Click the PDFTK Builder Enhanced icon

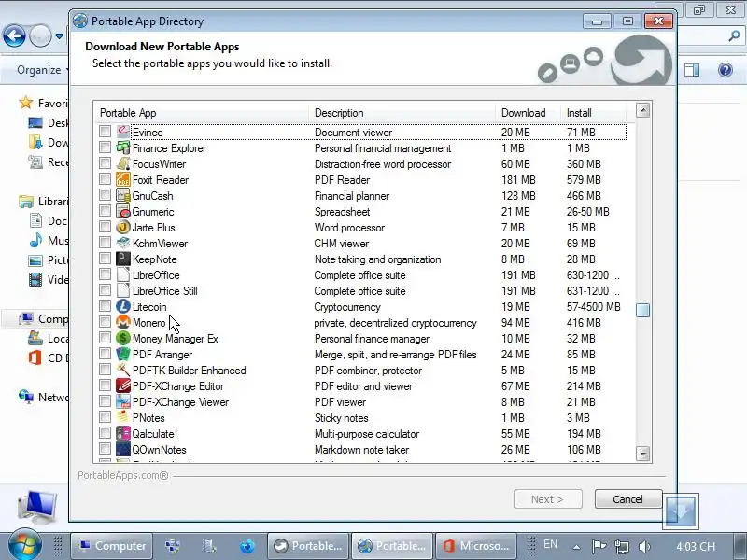(x=123, y=370)
